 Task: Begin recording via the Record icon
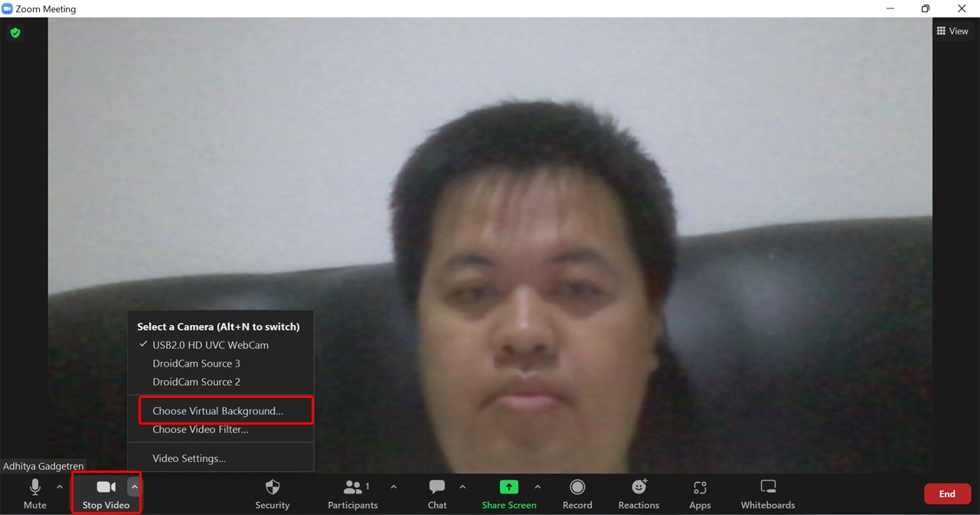pyautogui.click(x=577, y=494)
